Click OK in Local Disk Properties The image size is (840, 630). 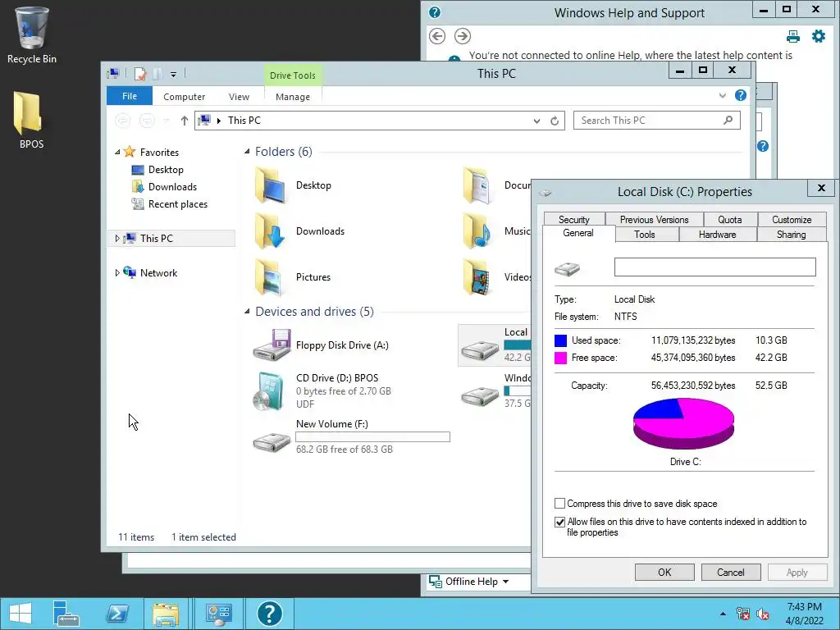(x=664, y=572)
